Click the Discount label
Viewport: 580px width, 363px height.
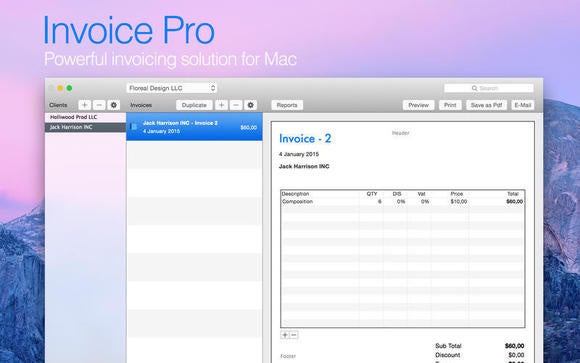pos(448,355)
